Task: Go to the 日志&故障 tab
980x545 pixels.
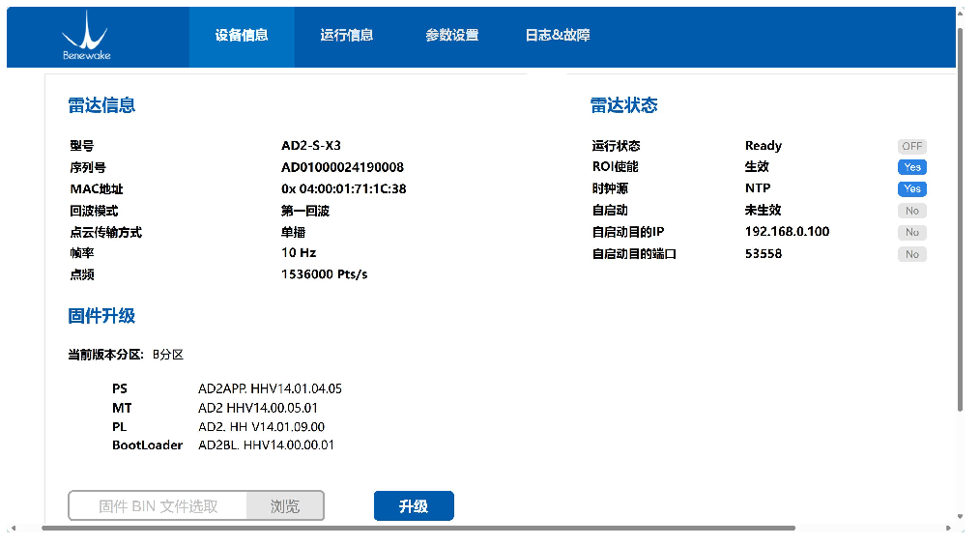Action: pos(558,36)
